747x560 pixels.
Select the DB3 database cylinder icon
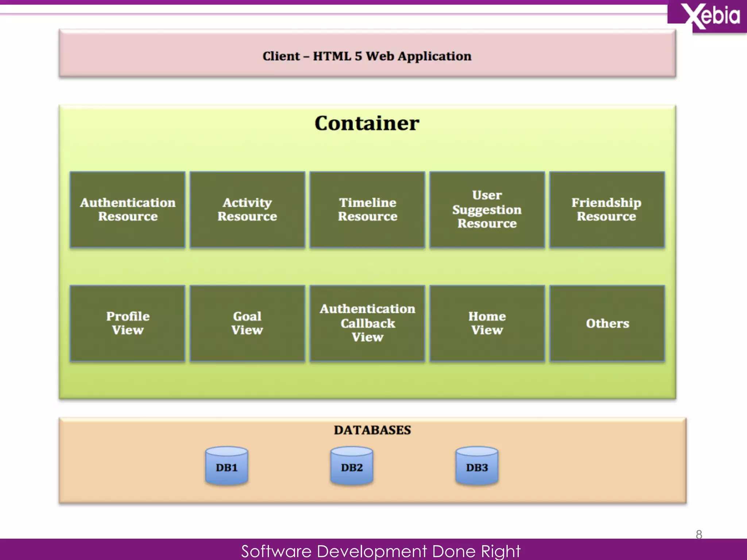477,466
